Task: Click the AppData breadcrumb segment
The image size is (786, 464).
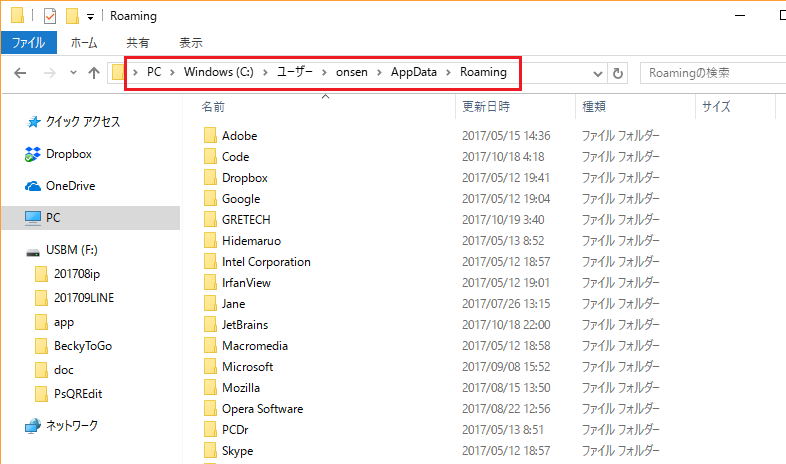Action: coord(414,72)
